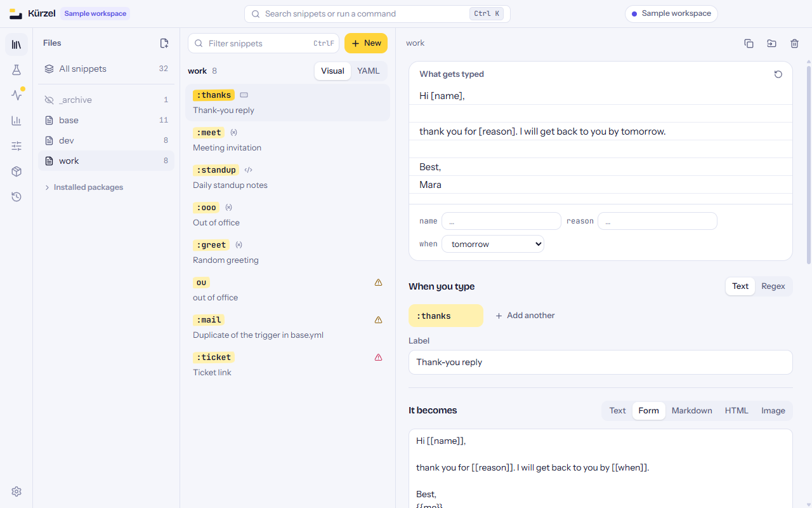This screenshot has width=812, height=508.
Task: Click the name form field in the preview
Action: (501, 221)
